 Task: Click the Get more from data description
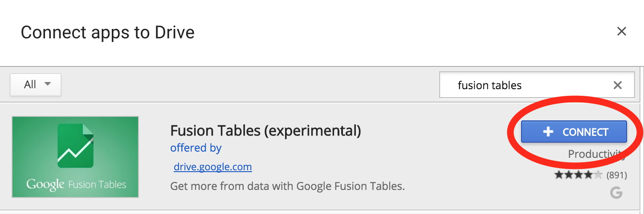[x=288, y=186]
